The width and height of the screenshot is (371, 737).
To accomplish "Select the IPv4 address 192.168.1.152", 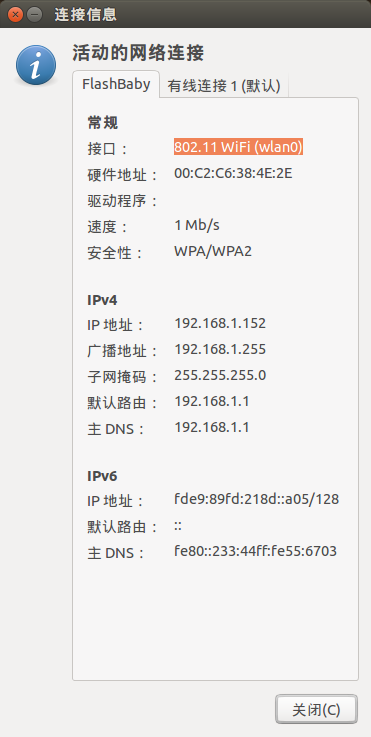I will [220, 323].
